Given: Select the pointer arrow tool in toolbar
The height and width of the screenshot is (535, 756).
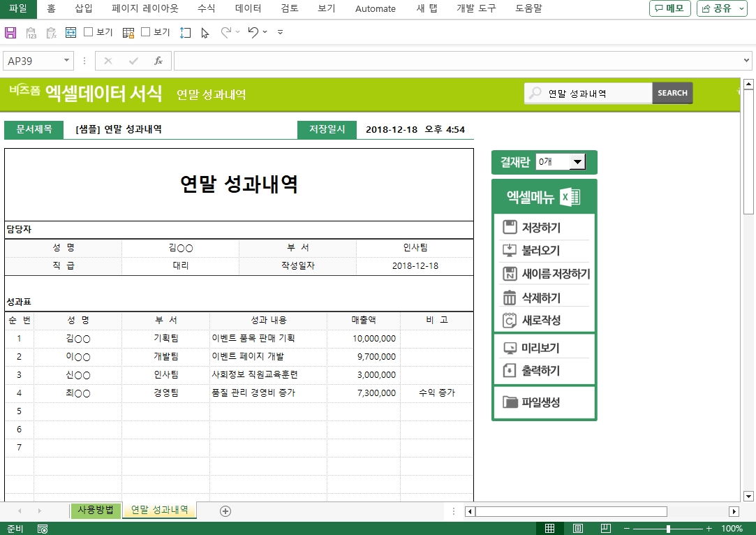Looking at the screenshot, I should tap(205, 32).
